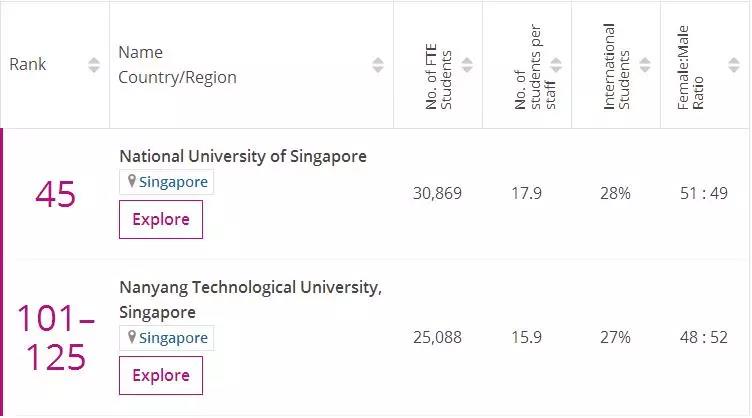Sort by No. of FTE Students arrows

coord(467,65)
